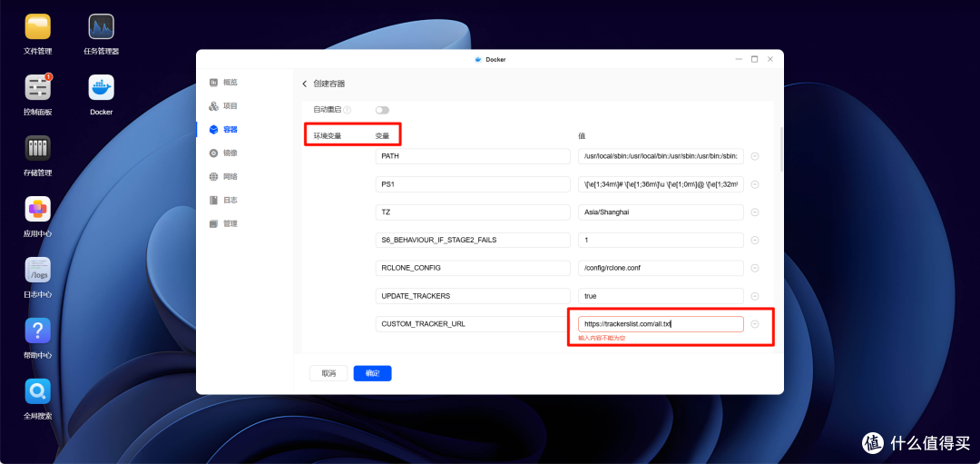Click the PS1 variable name field
The height and width of the screenshot is (464, 980).
pyautogui.click(x=473, y=184)
